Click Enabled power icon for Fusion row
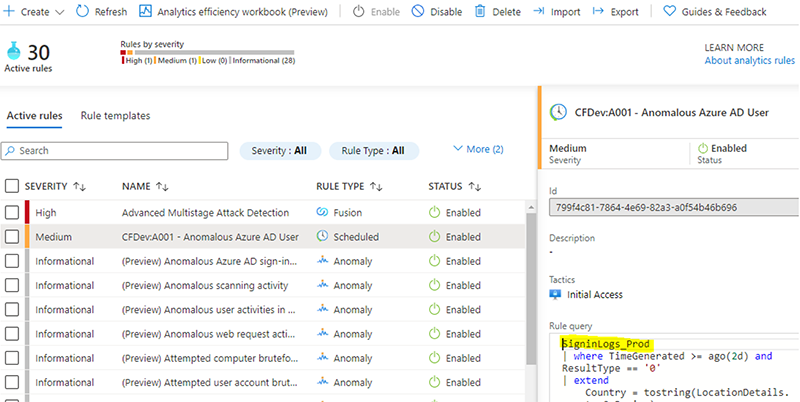 (x=434, y=212)
